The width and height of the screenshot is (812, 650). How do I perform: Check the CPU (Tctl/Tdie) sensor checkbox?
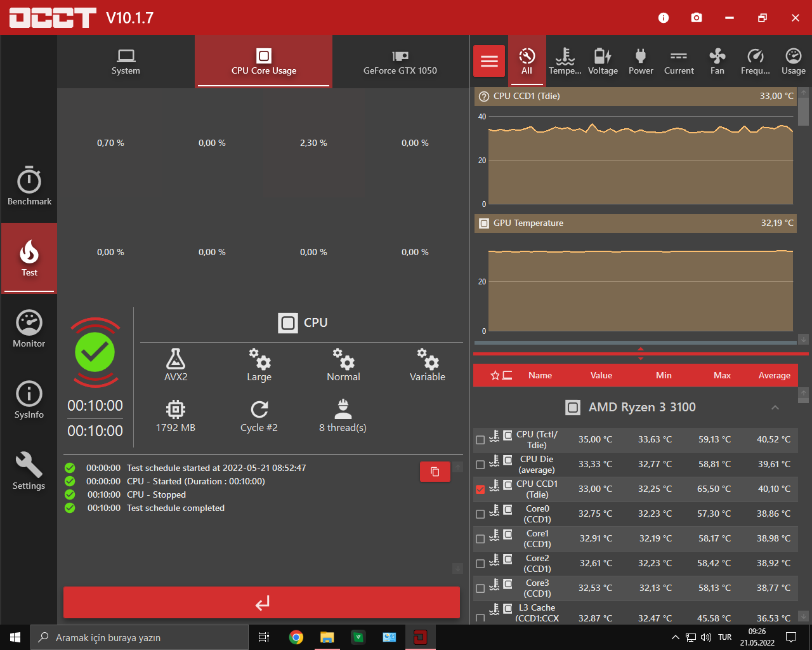click(x=480, y=440)
